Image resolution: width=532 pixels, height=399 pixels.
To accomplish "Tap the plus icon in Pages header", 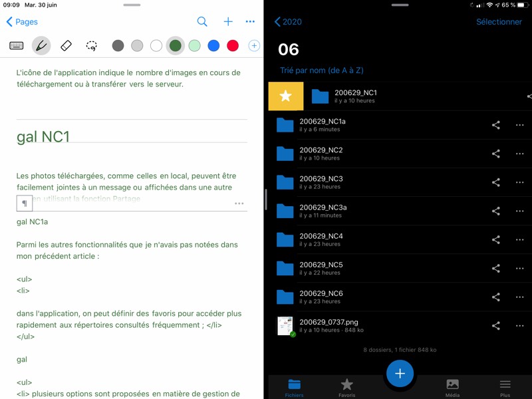I will [228, 22].
